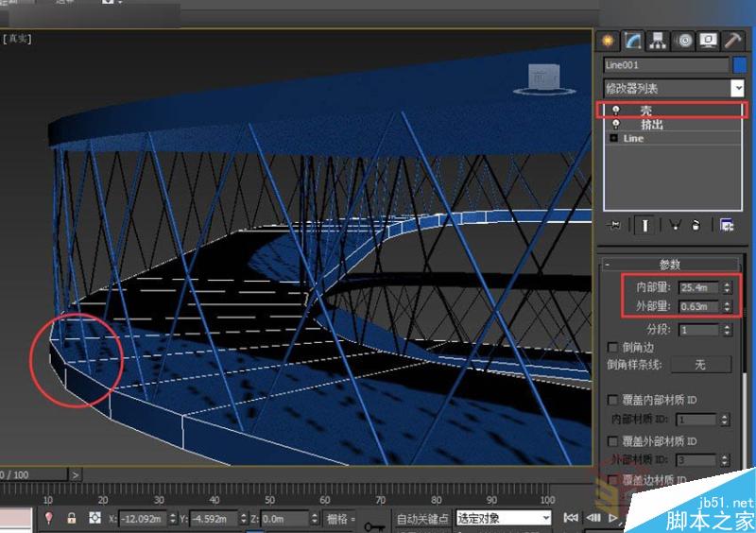Click the Y coordinate spinner
The height and width of the screenshot is (533, 756).
[243, 519]
